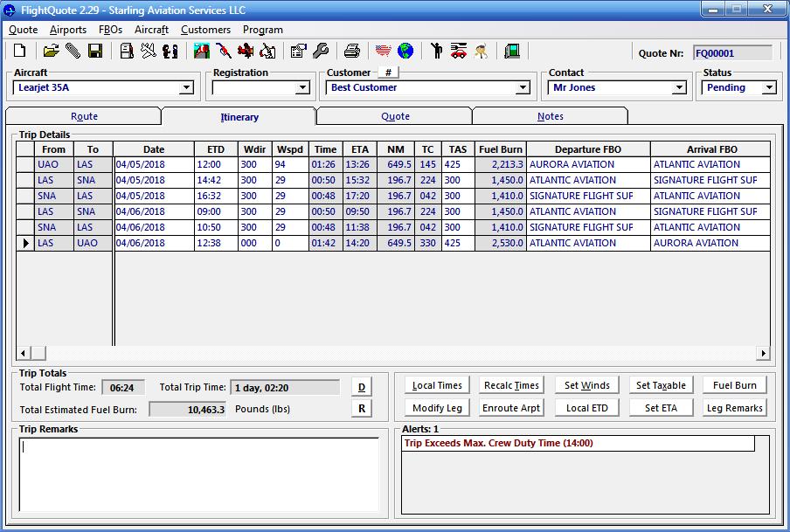Click the paperclip attachment icon
The width and height of the screenshot is (790, 532).
pyautogui.click(x=73, y=52)
